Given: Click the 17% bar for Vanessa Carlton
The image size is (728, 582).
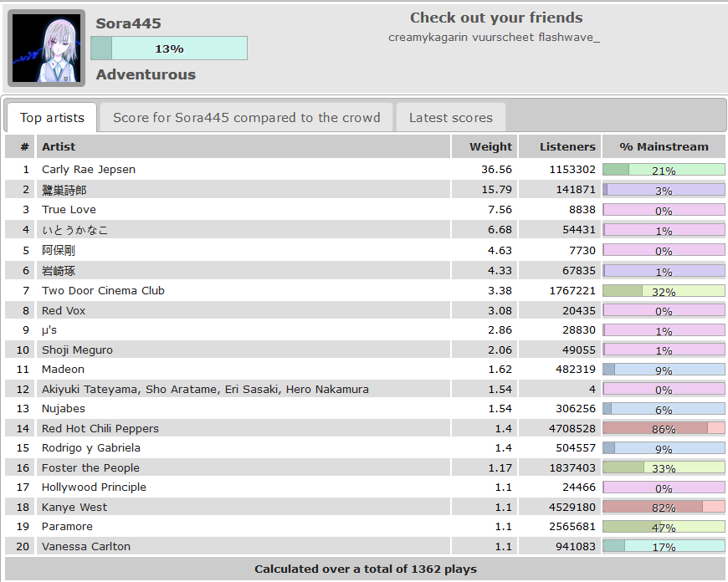Looking at the screenshot, I should (664, 546).
